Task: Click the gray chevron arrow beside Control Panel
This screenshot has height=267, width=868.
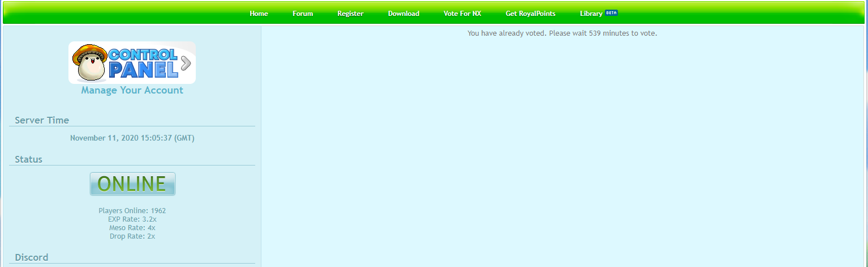Action: coord(186,63)
